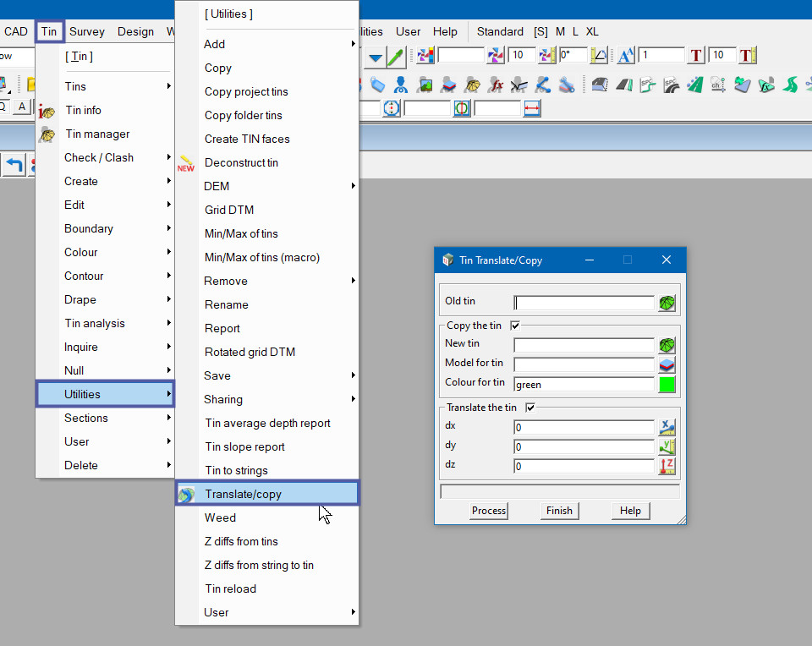Click the dz height measure icon
The image size is (812, 646).
pos(667,466)
